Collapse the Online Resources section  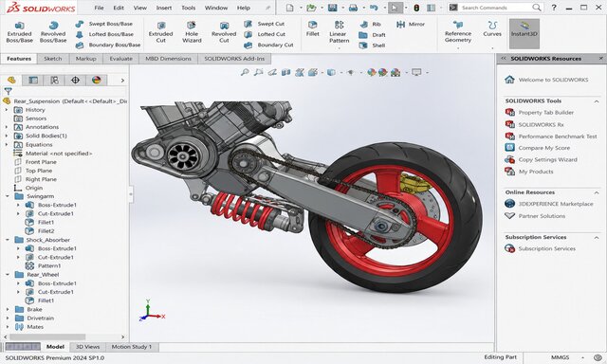point(597,192)
